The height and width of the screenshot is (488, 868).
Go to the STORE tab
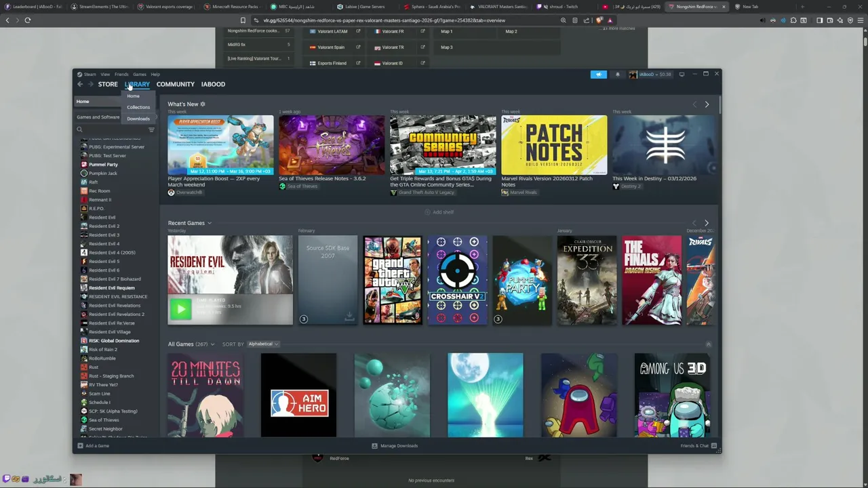click(108, 84)
